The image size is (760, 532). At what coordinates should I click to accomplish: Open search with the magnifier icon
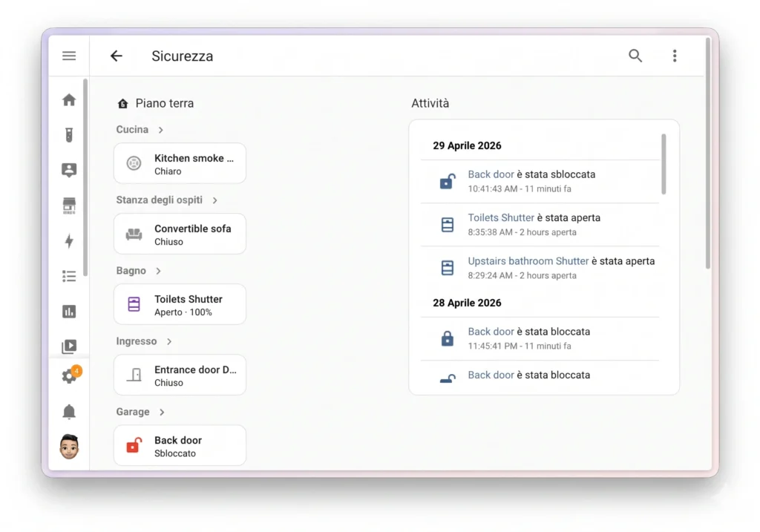click(635, 56)
